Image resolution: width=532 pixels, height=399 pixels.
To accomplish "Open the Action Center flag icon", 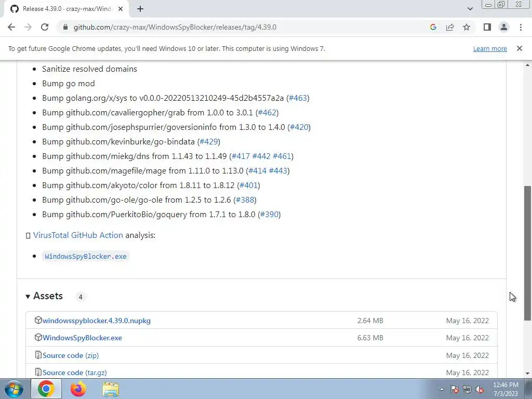I will pyautogui.click(x=454, y=389).
